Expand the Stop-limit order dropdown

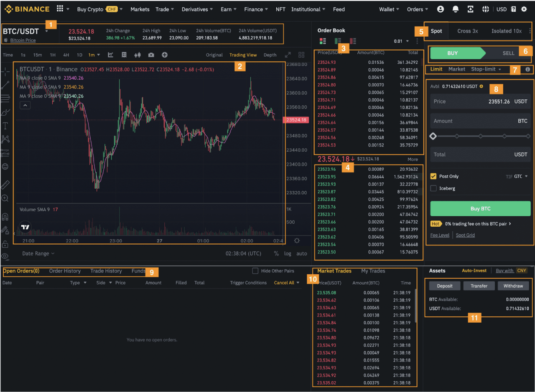click(486, 69)
